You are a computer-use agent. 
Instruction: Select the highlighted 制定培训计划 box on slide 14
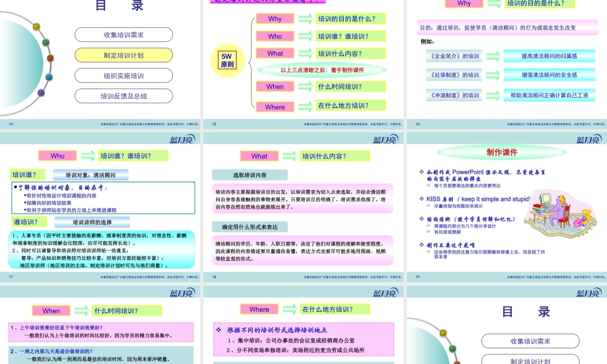tap(123, 55)
